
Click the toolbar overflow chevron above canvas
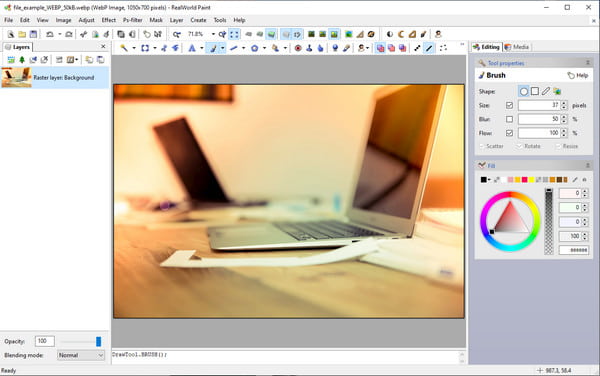pos(462,45)
